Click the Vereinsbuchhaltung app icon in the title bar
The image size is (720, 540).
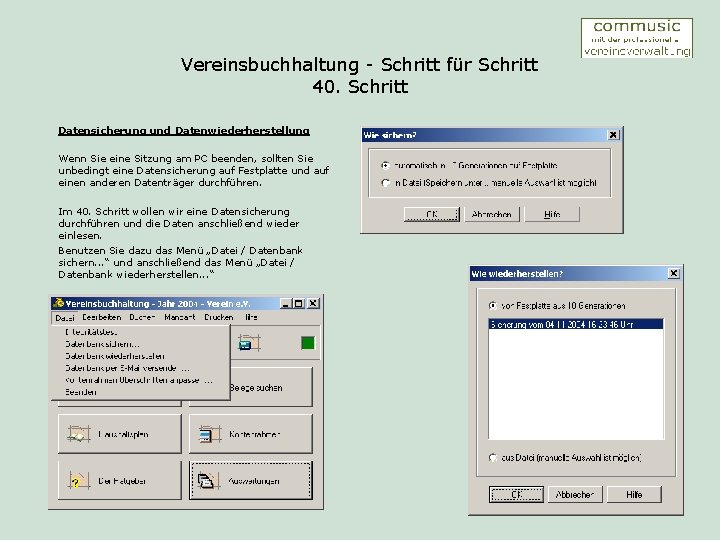click(58, 303)
